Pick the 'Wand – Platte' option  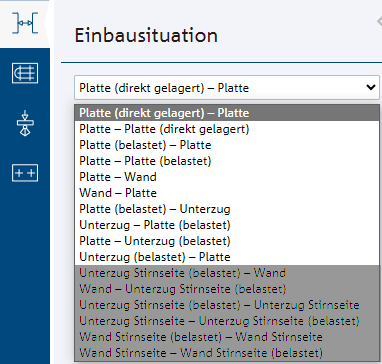[227, 193]
